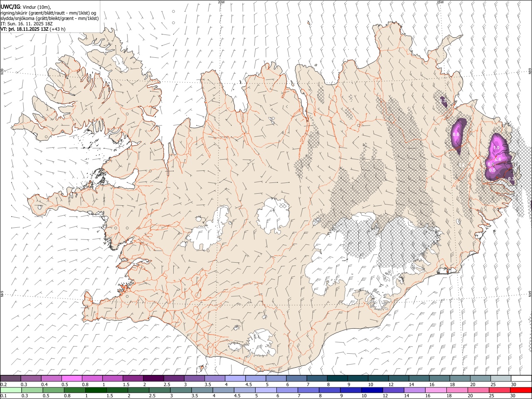The height and width of the screenshot is (399, 532).
Task: Click the palest green 0.1–0.3 rain legend swatch
Action: click(x=11, y=390)
